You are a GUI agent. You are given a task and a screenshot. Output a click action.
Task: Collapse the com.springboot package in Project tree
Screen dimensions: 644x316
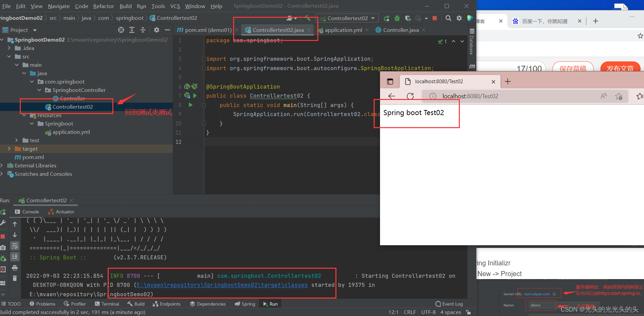[x=32, y=82]
